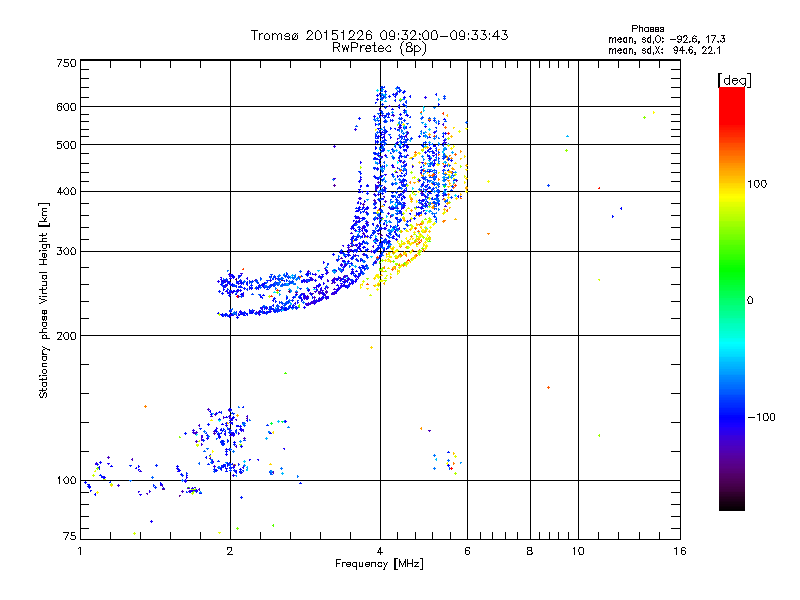Click the x-axis label '16'
This screenshot has width=800, height=600.
point(680,551)
